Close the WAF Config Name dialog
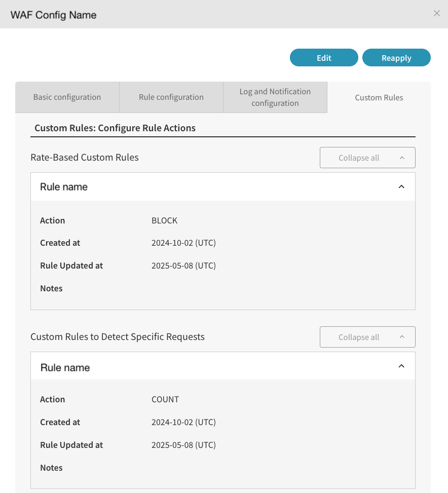The height and width of the screenshot is (493, 448). click(436, 14)
